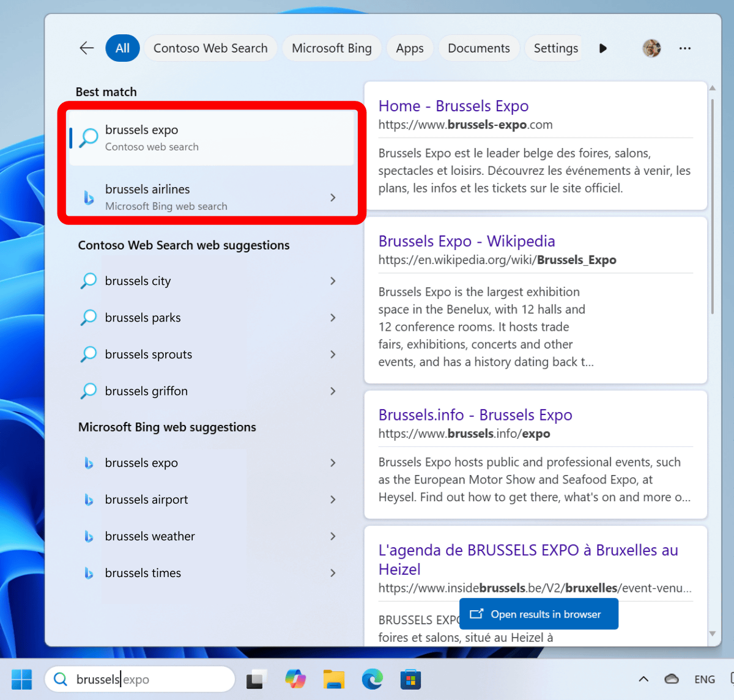Click the en.wikipedia.org Brussels_Expo URL text
Viewport: 734px width, 700px height.
pyautogui.click(x=497, y=260)
